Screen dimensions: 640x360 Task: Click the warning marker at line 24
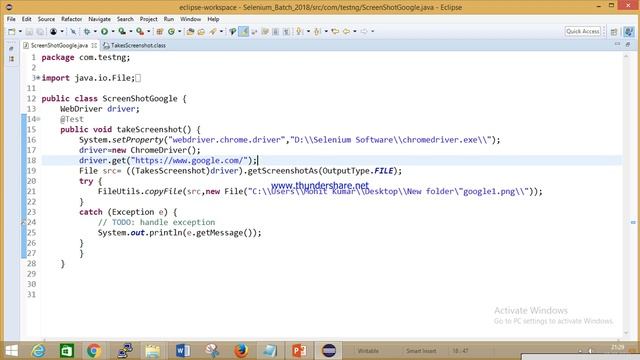tap(24, 222)
